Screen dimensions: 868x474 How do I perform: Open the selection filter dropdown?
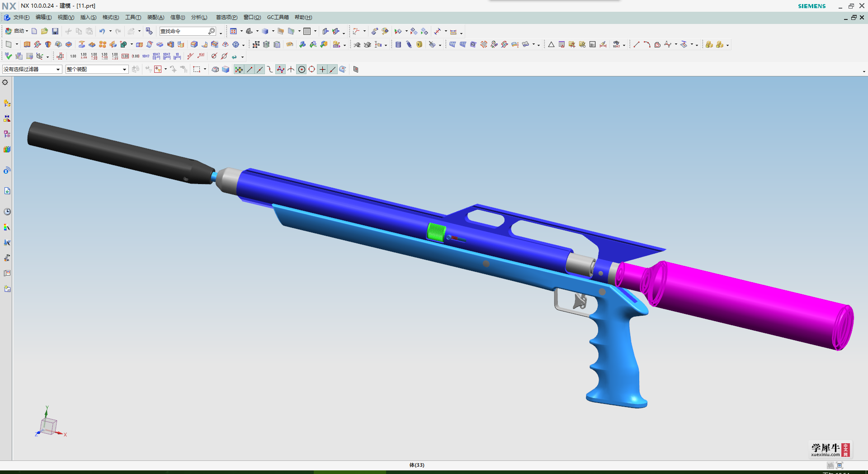click(32, 69)
